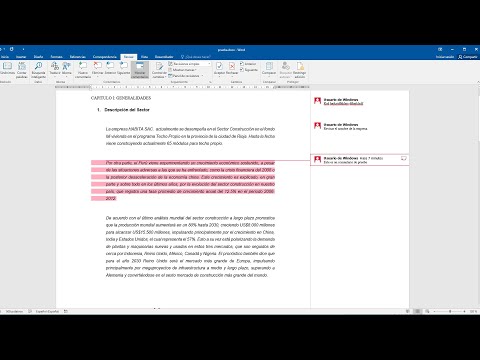
Task: Open ribbon display options icon
Action: tap(440, 49)
